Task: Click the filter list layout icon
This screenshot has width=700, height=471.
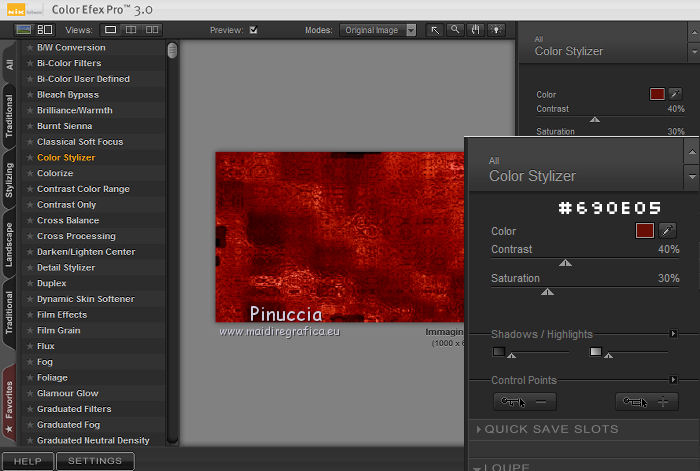Action: coord(45,29)
